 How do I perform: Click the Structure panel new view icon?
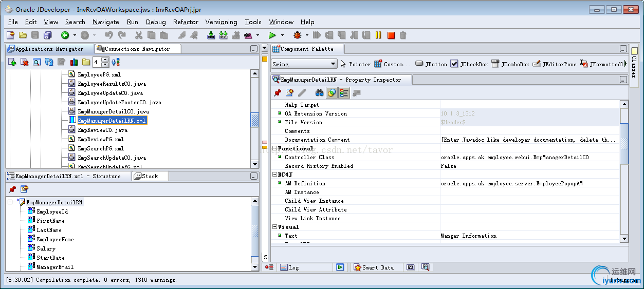(24, 189)
